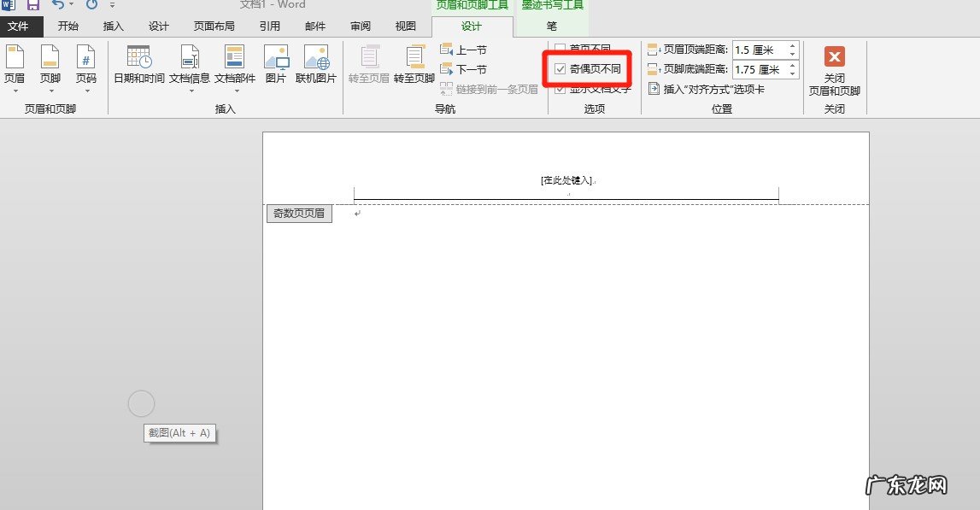Increase 页眉顶端距离 with up stepper arrow
This screenshot has width=980, height=510.
(792, 46)
